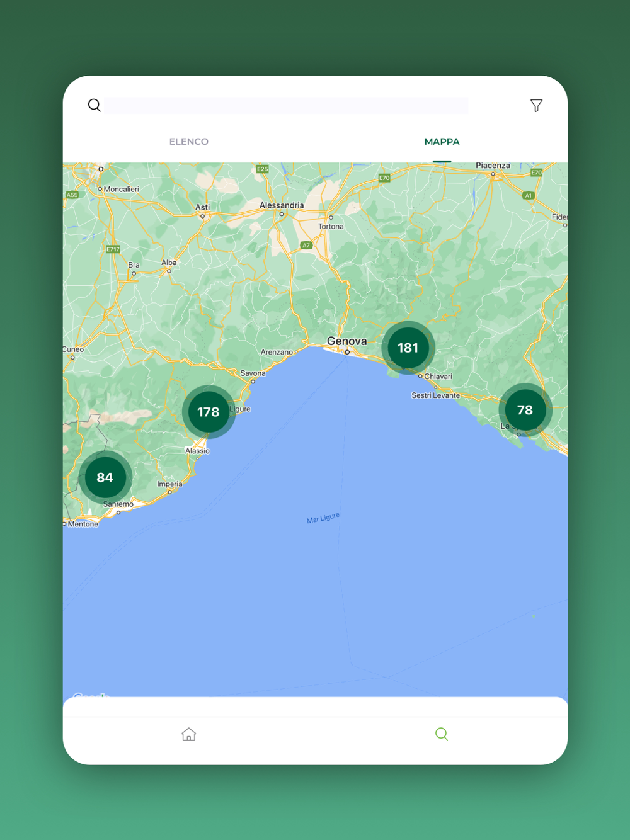Click the A7 highway shield on map

click(306, 246)
